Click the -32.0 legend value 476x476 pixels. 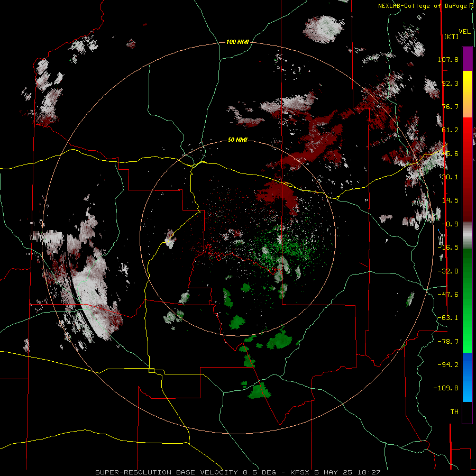point(448,271)
